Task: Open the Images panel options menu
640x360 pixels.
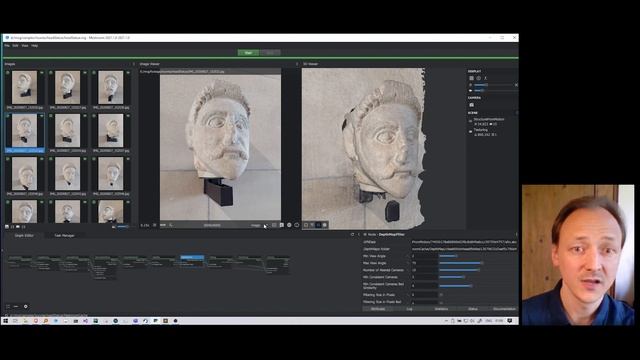Action: 133,64
